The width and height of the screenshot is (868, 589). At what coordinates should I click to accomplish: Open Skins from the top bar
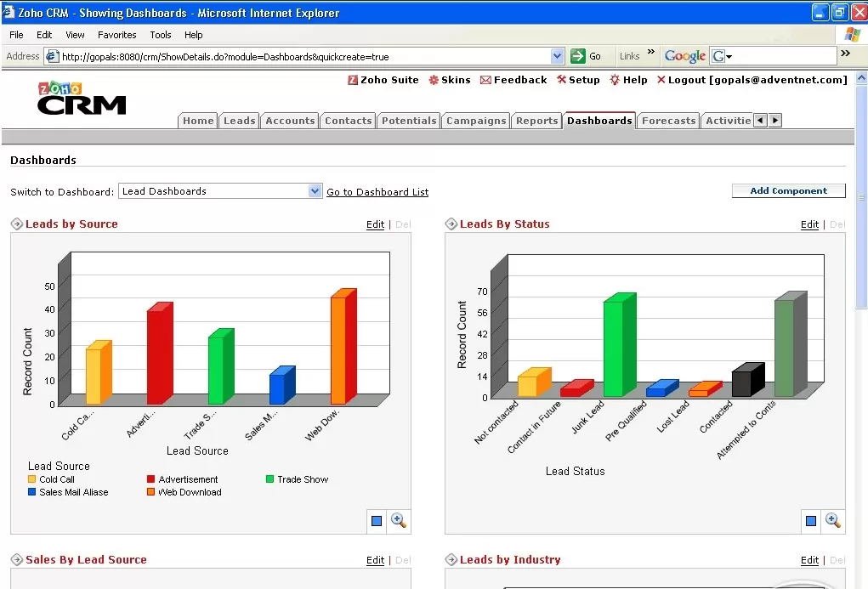click(x=449, y=80)
